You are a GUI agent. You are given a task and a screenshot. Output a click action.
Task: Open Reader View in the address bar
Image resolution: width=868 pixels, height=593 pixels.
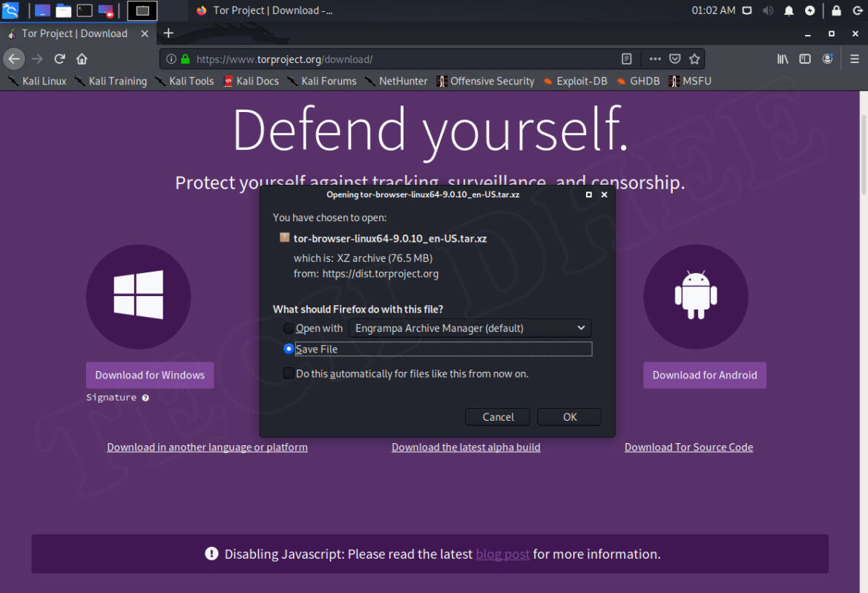[x=627, y=59]
